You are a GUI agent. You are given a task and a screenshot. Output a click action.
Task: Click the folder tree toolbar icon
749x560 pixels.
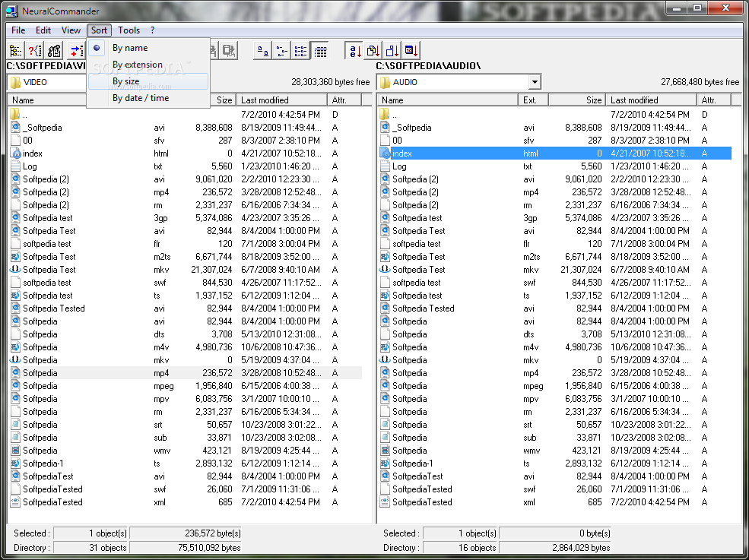pos(16,50)
